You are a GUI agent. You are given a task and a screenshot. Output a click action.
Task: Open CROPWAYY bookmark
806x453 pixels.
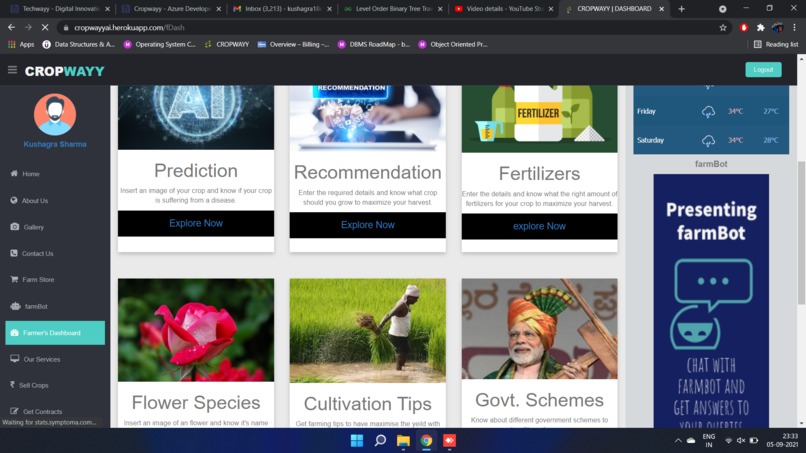(x=227, y=45)
